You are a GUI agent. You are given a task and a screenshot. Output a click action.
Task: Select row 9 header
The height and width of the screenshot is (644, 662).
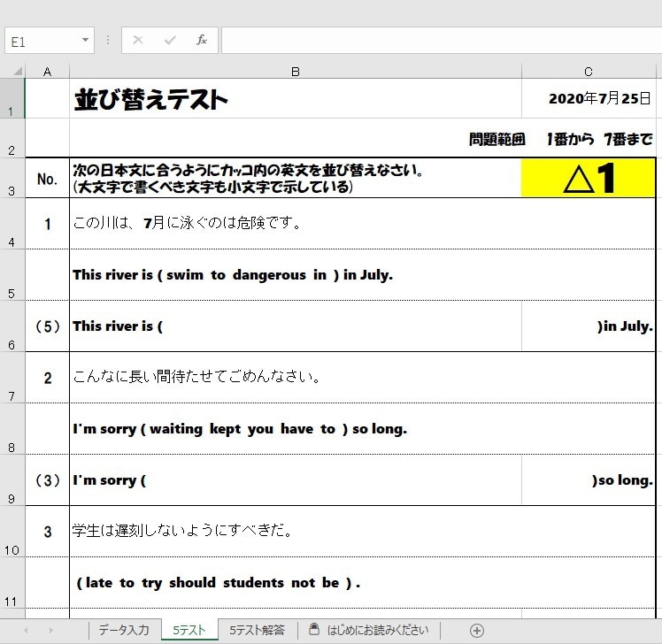pyautogui.click(x=12, y=480)
